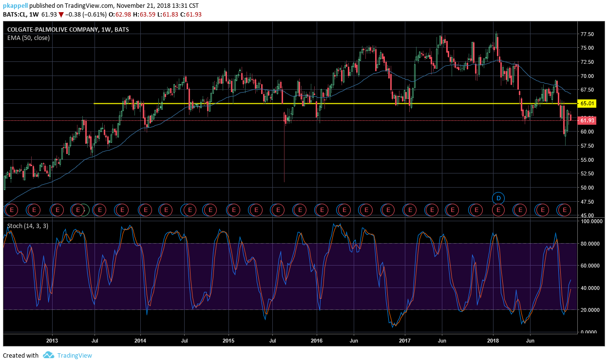Image resolution: width=608 pixels, height=364 pixels.
Task: Click the 2016 label on time axis
Action: point(317,340)
